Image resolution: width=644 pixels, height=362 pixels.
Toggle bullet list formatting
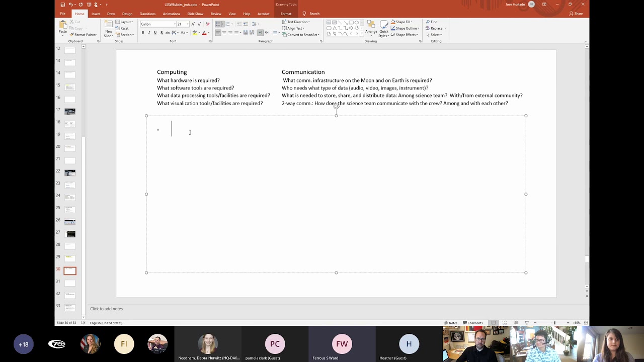click(x=219, y=24)
